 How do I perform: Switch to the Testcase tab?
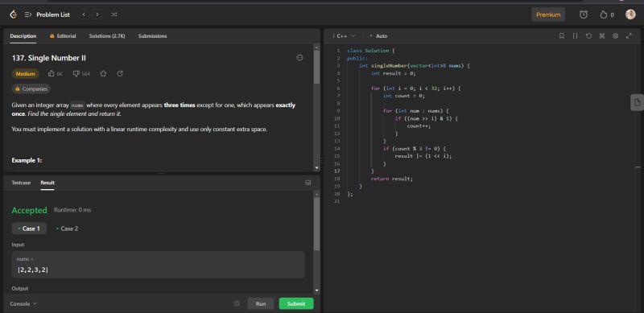coord(21,183)
